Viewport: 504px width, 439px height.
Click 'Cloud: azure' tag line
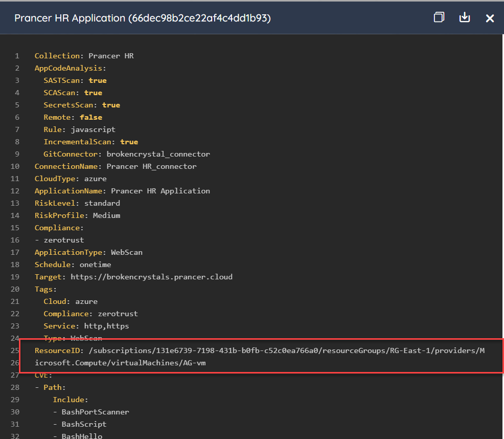(x=71, y=301)
